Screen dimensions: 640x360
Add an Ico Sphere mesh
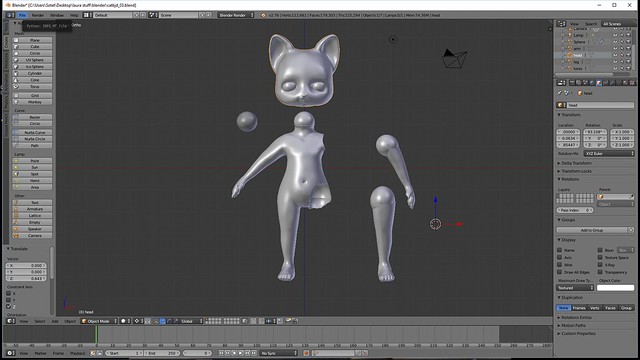[x=32, y=67]
